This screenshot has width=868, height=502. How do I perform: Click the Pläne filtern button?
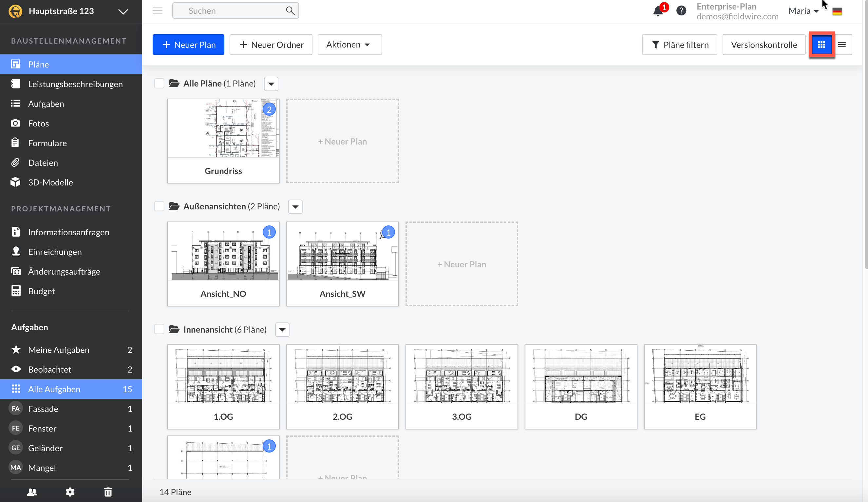(680, 45)
